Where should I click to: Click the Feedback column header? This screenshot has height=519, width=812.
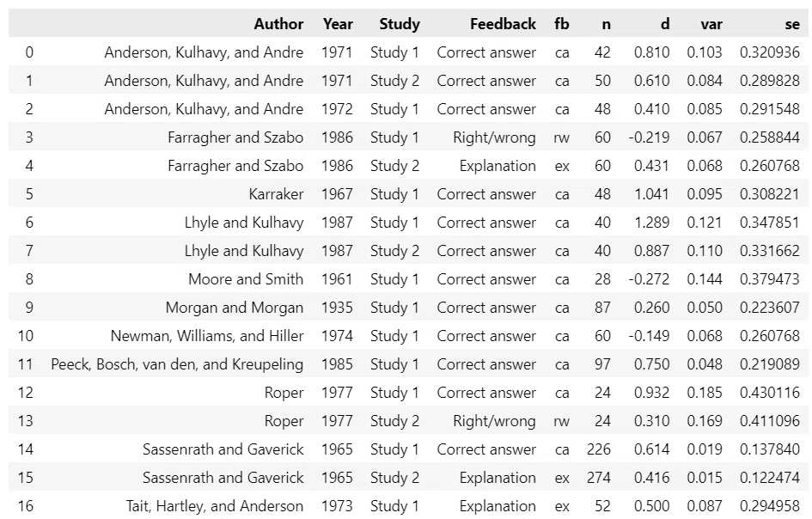pyautogui.click(x=503, y=24)
